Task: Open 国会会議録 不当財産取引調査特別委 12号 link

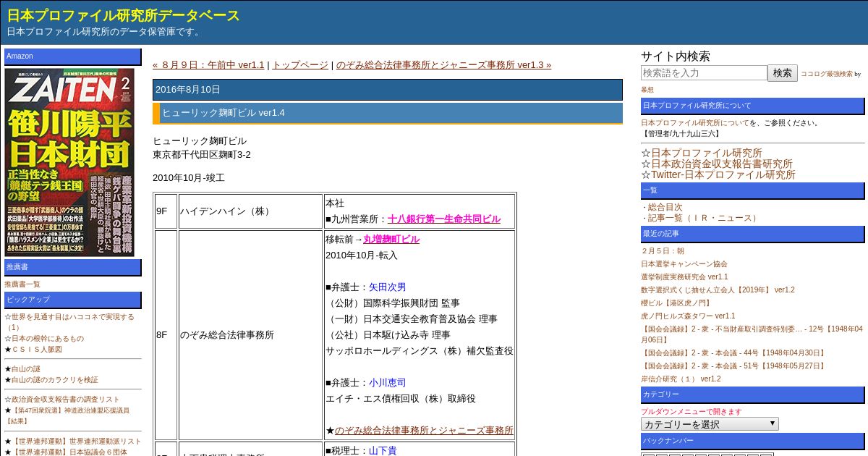Action: pyautogui.click(x=752, y=334)
